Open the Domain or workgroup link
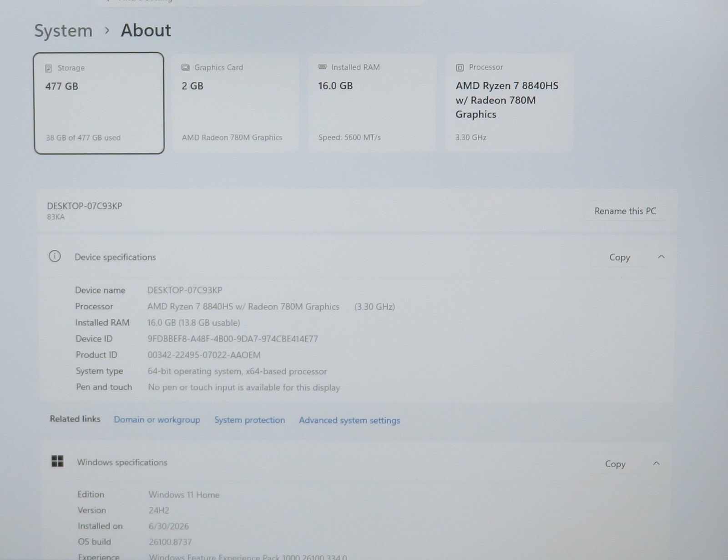 157,419
